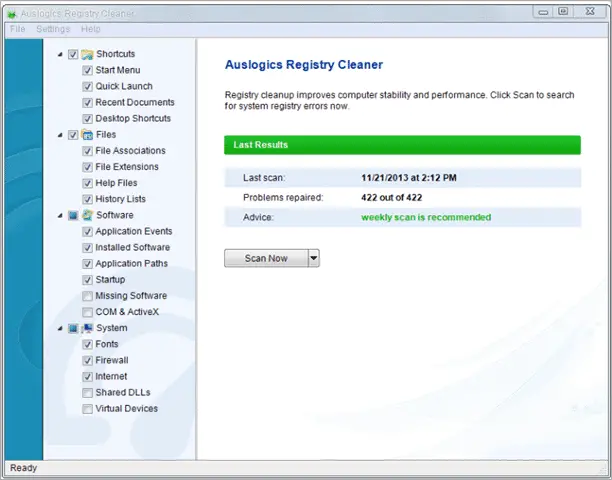This screenshot has height=480, width=612.
Task: Click the Files category icon
Action: click(87, 135)
